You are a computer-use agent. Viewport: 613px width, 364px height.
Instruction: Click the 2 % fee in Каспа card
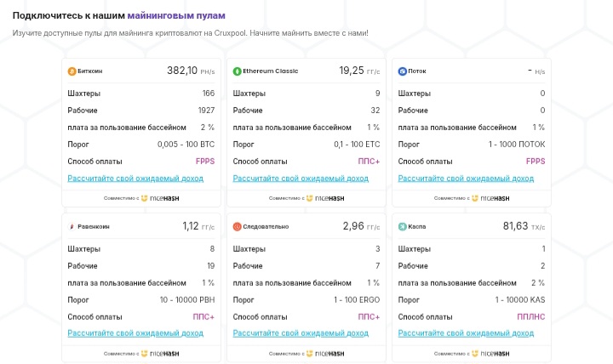(x=538, y=282)
